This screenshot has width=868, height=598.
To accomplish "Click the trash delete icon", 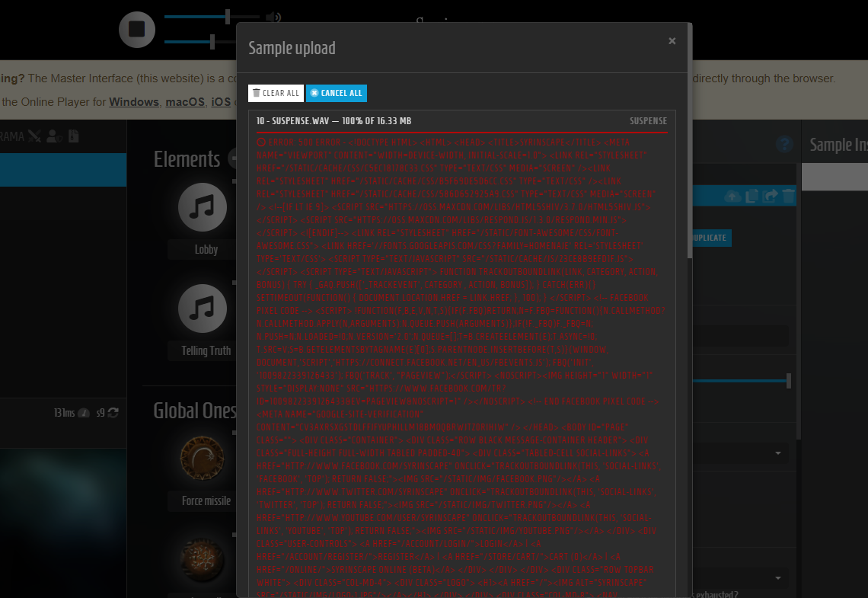I will pos(788,196).
